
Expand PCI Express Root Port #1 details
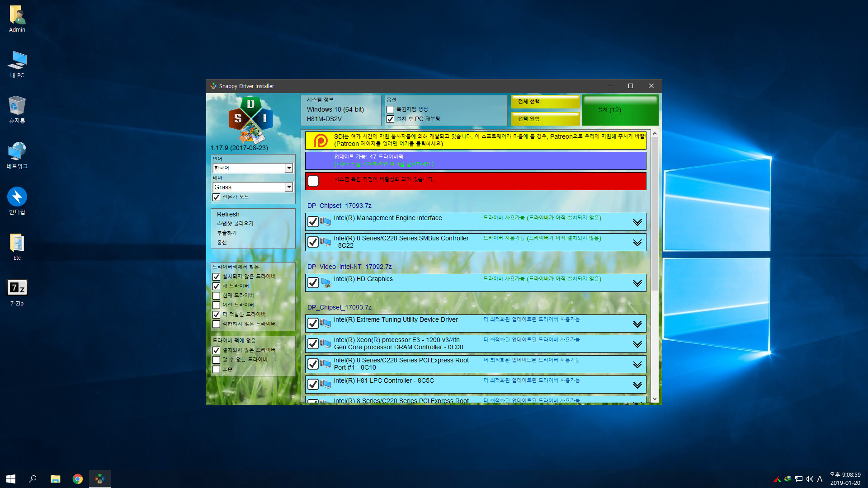click(x=637, y=364)
